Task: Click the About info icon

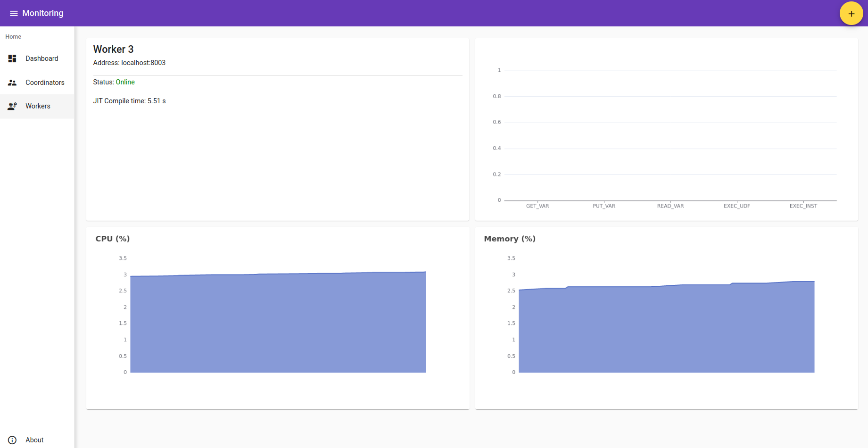Action: [12, 440]
